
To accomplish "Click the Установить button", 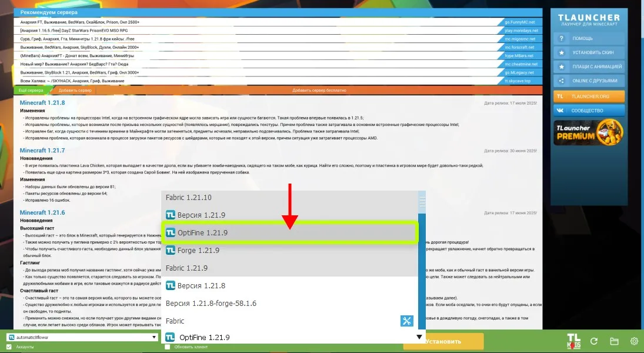I will coord(443,341).
